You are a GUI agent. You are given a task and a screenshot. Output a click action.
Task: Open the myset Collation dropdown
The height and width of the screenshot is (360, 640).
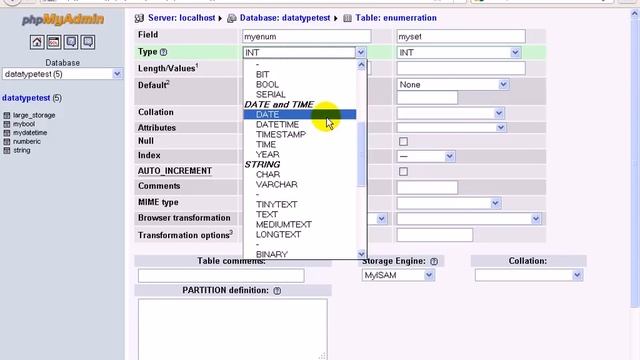tap(451, 113)
